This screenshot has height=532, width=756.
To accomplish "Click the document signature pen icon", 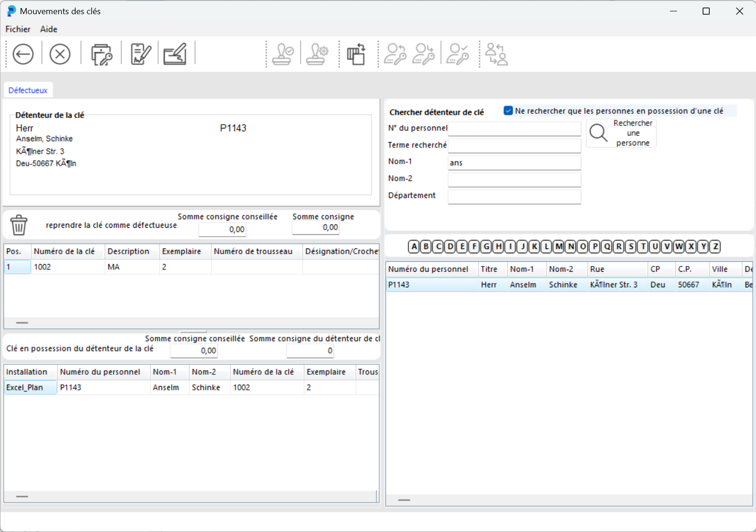I will (x=140, y=54).
